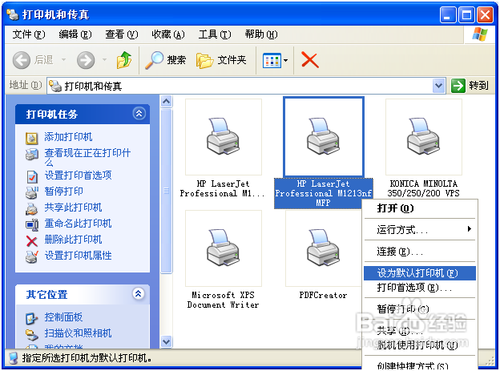The image size is (500, 371).
Task: Toggle the Folders pane button
Action: pyautogui.click(x=221, y=60)
